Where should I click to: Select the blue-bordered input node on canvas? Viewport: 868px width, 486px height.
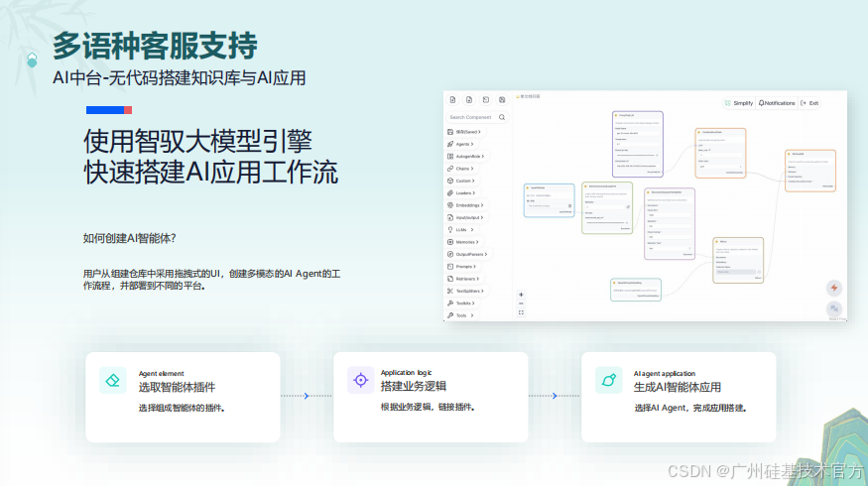tap(550, 200)
